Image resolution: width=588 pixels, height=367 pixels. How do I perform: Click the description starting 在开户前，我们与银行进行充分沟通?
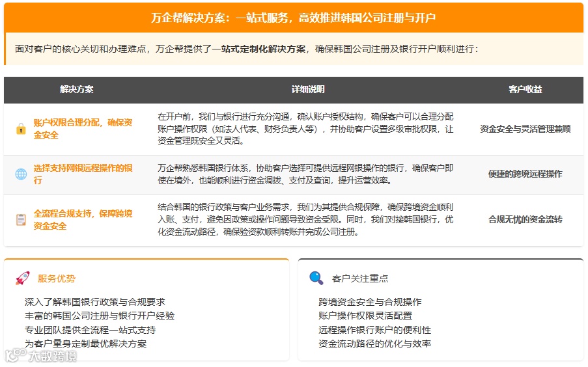(x=305, y=129)
